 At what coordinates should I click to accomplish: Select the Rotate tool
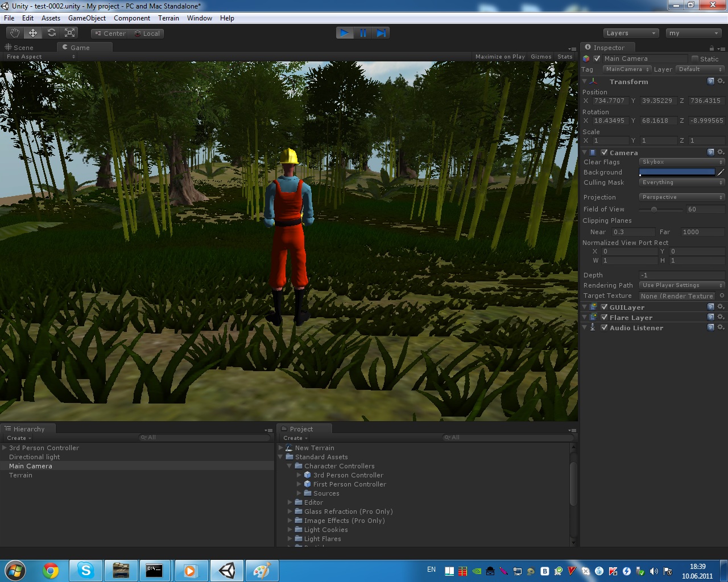(52, 33)
